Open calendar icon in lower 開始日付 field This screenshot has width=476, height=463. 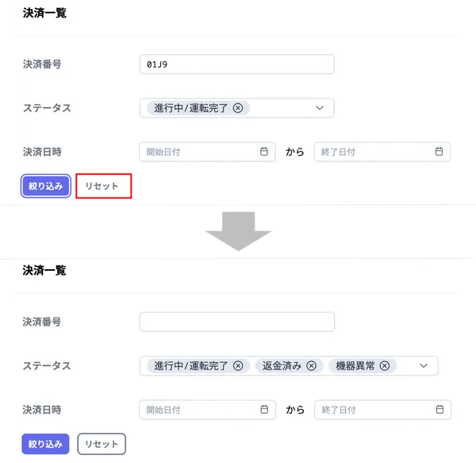[x=264, y=409]
